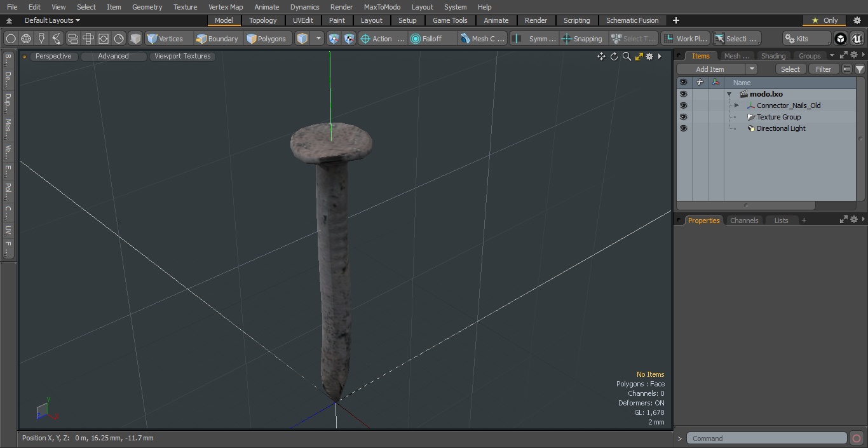Click the first blue-cube center icon
Screen dimensions: 868x448
[334, 39]
